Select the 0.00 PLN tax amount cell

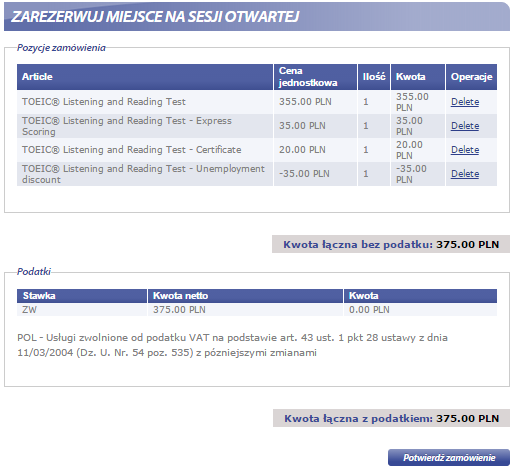[x=420, y=310]
